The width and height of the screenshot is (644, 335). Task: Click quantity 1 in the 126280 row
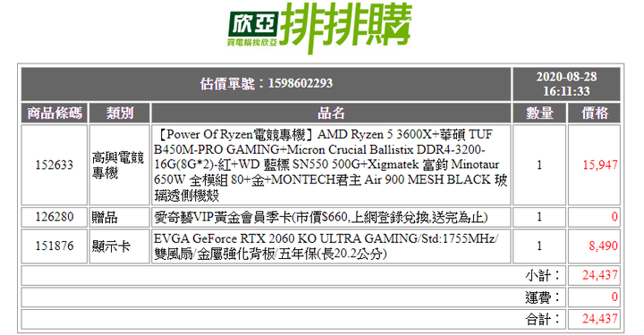point(539,217)
